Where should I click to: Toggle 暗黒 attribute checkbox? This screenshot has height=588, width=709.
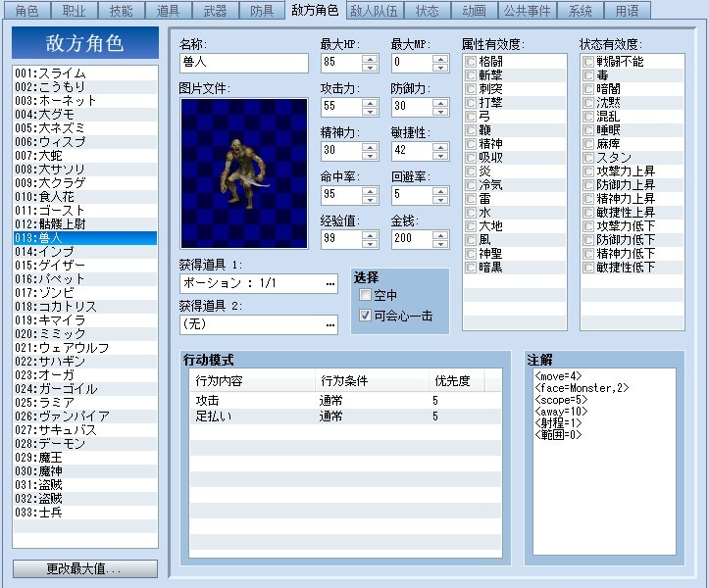pos(471,268)
